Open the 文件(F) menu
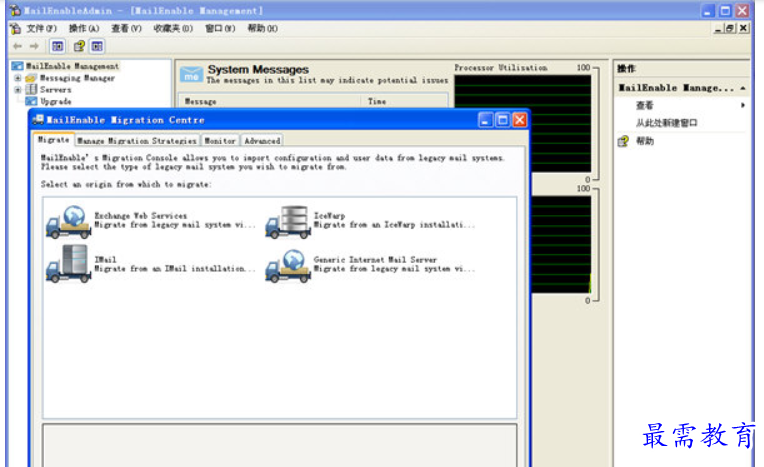Screen dimensions: 764x467 coord(41,28)
